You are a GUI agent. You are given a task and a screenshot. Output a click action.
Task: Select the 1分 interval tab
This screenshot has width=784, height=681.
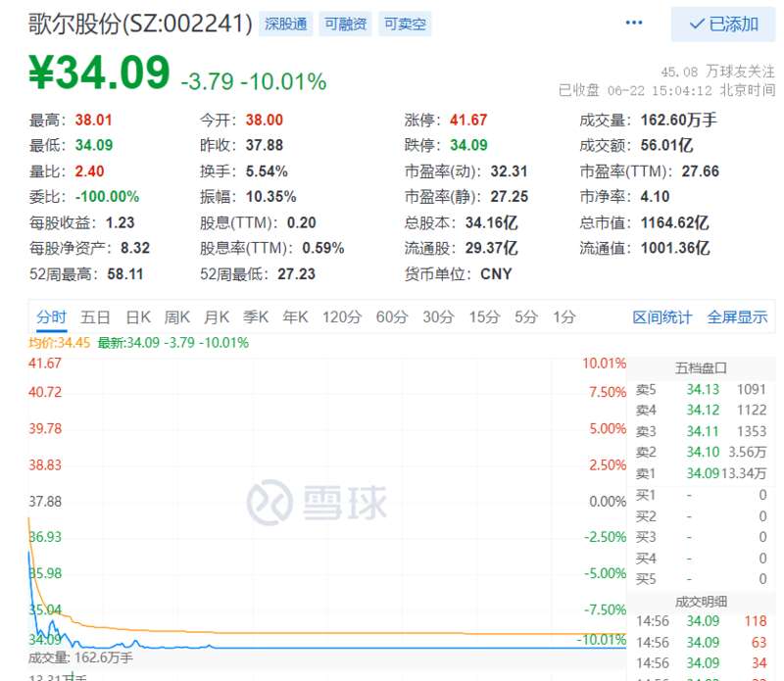click(x=564, y=317)
